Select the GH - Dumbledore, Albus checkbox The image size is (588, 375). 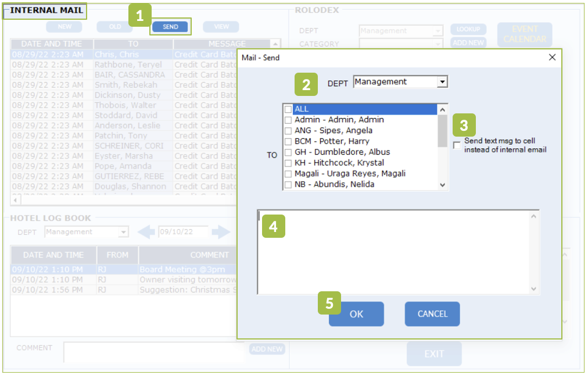[288, 152]
